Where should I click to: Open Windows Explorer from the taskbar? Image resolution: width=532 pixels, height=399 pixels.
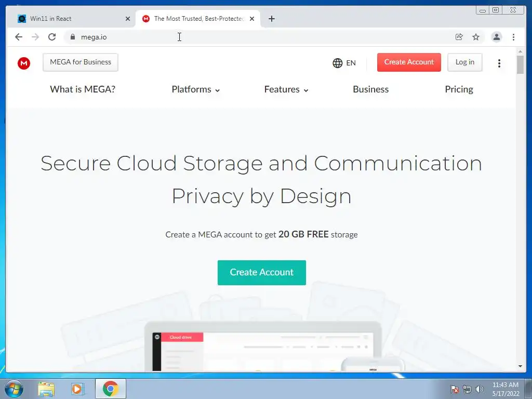[46, 389]
